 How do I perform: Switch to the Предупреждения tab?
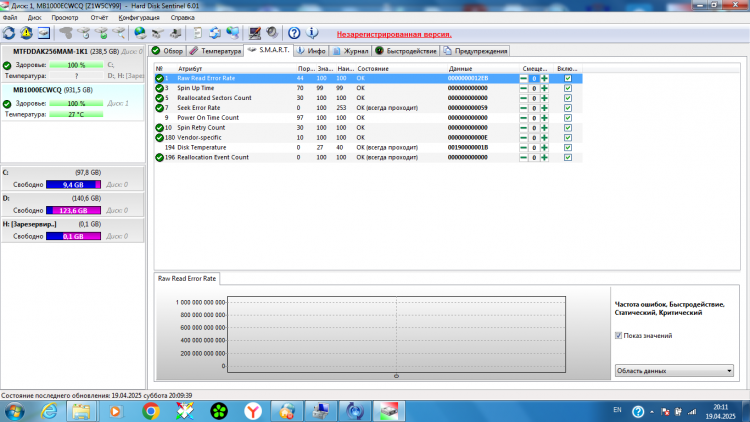[x=475, y=51]
